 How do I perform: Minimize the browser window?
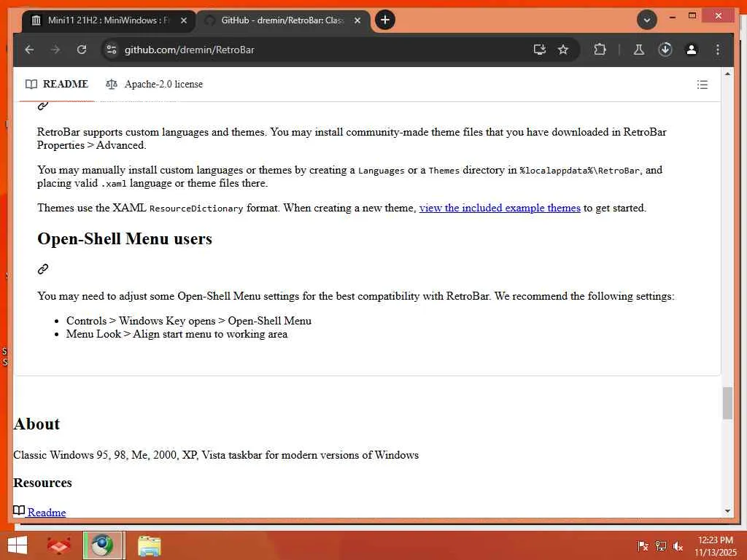pos(672,17)
